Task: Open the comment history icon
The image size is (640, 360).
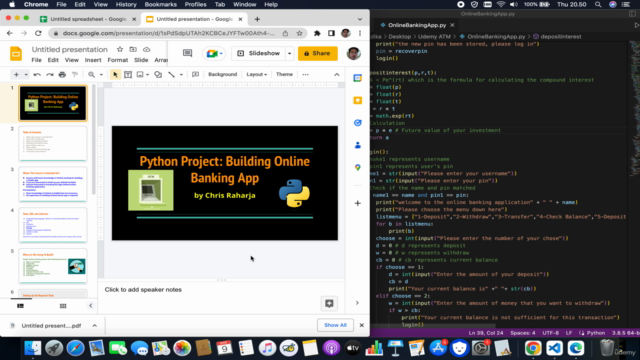Action: tap(187, 53)
